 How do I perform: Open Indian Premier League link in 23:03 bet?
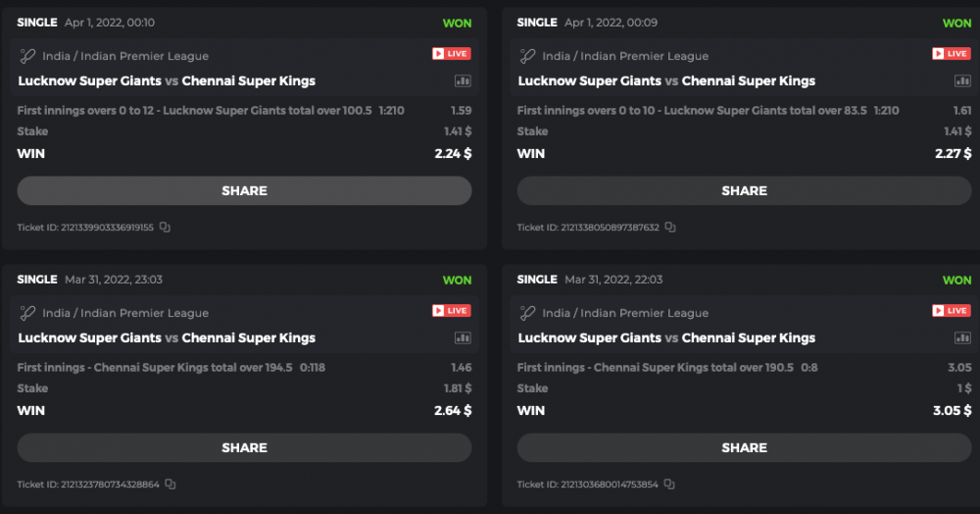125,313
